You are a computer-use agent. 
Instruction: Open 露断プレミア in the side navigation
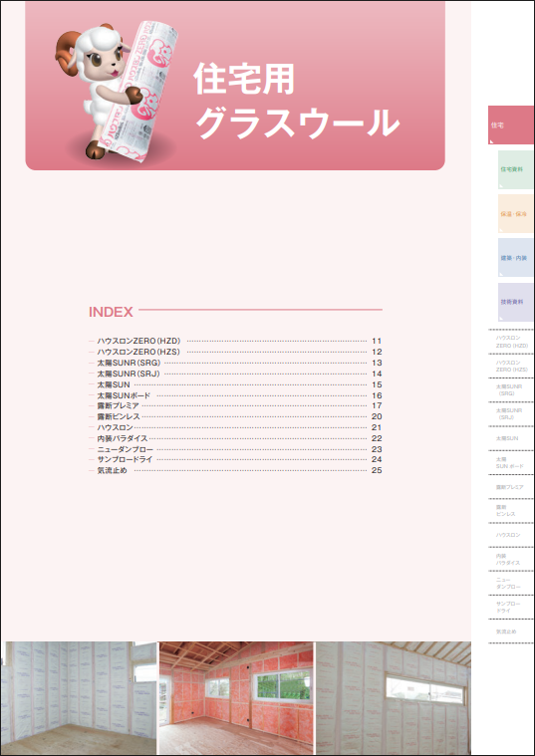point(511,487)
